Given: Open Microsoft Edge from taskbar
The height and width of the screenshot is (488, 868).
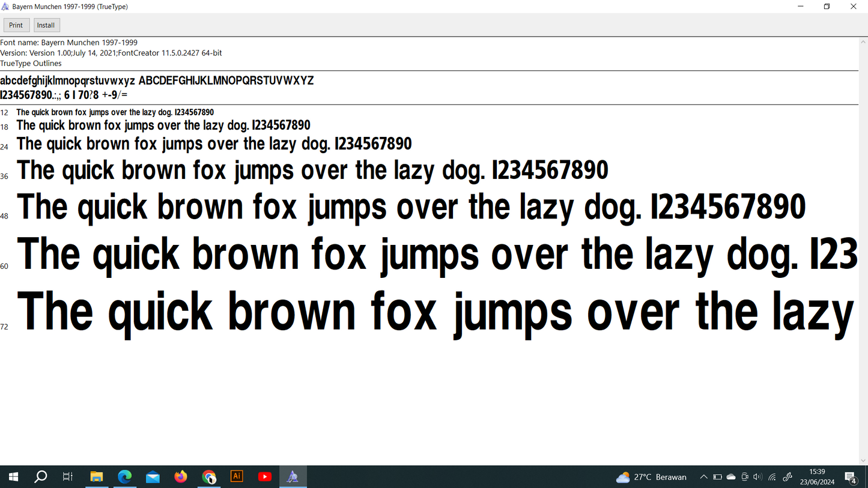Looking at the screenshot, I should point(124,477).
